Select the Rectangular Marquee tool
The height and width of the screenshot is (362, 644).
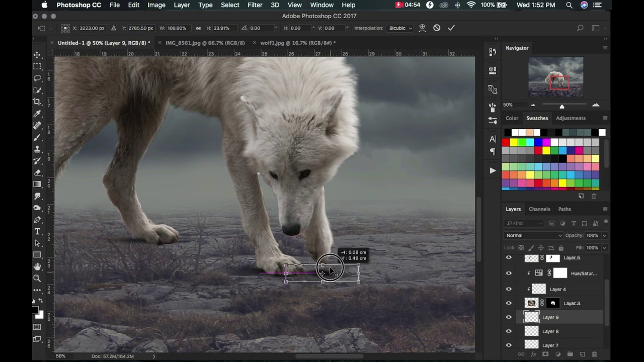(x=37, y=66)
